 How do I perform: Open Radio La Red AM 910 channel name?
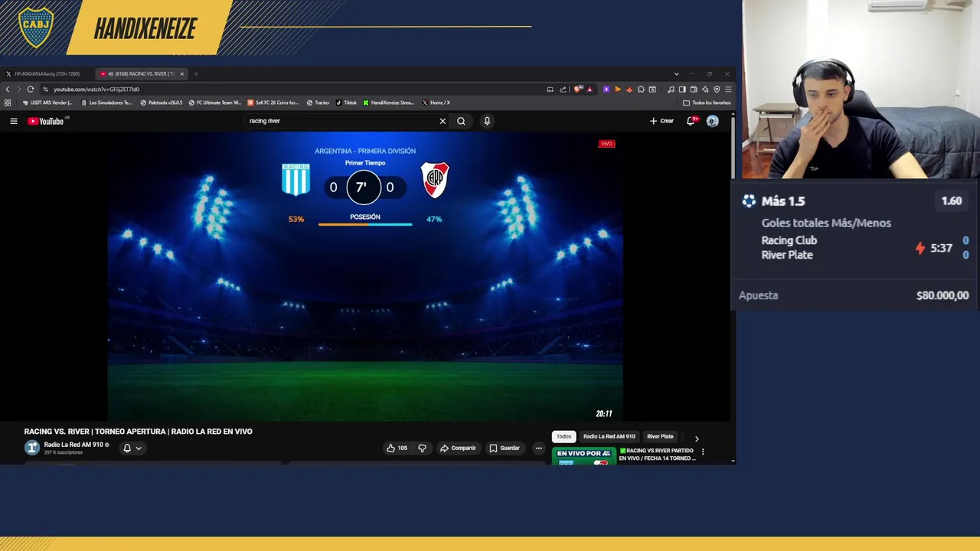[73, 445]
